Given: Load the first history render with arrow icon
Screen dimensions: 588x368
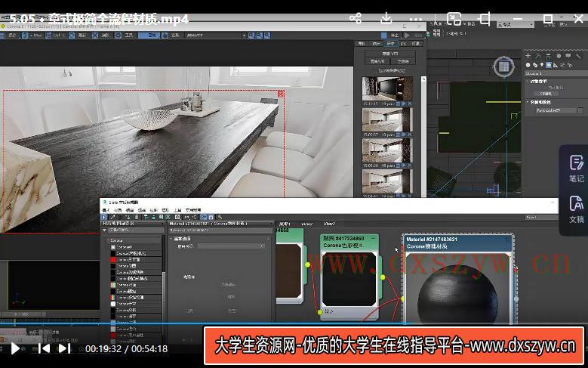Looking at the screenshot, I should coord(404,104).
